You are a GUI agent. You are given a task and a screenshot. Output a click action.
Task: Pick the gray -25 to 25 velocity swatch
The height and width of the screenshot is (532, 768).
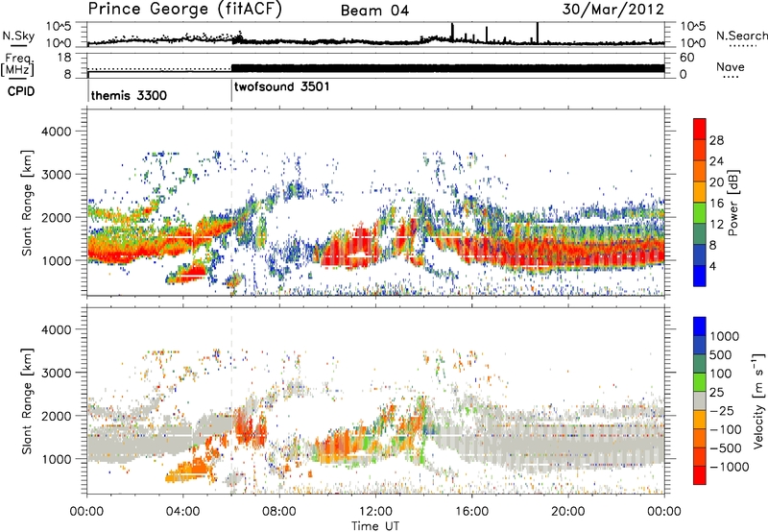coord(700,400)
